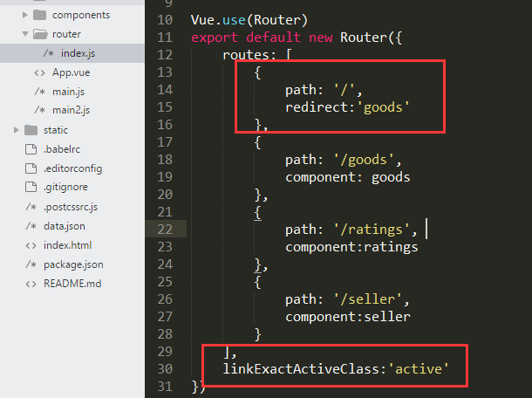This screenshot has height=398, width=532.
Task: Click the App.vue angle-bracket file icon
Action: tap(40, 72)
